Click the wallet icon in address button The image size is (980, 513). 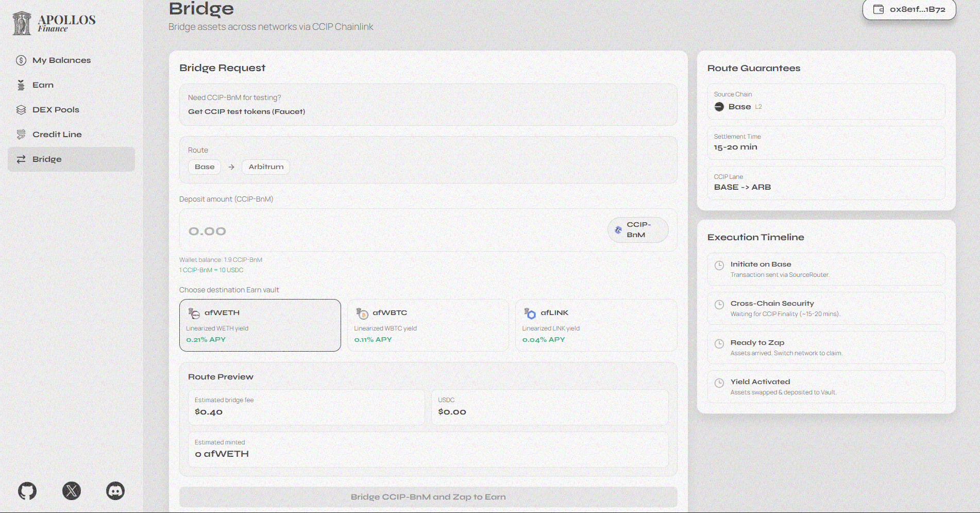[878, 9]
